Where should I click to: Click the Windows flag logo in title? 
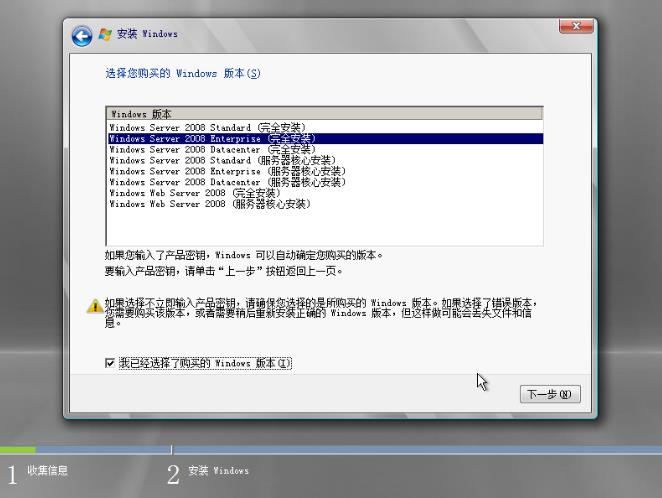(x=105, y=35)
